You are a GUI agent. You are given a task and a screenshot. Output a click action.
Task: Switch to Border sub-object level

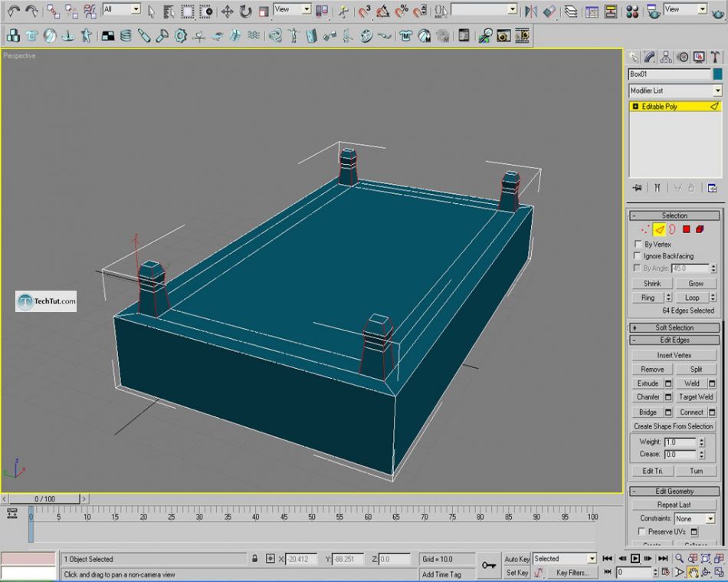[x=672, y=229]
